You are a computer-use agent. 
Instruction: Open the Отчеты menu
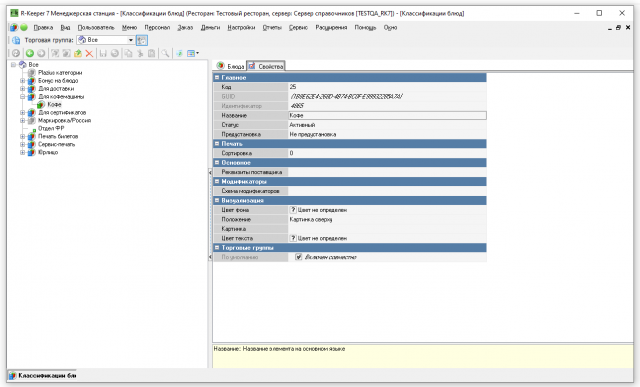pyautogui.click(x=272, y=27)
